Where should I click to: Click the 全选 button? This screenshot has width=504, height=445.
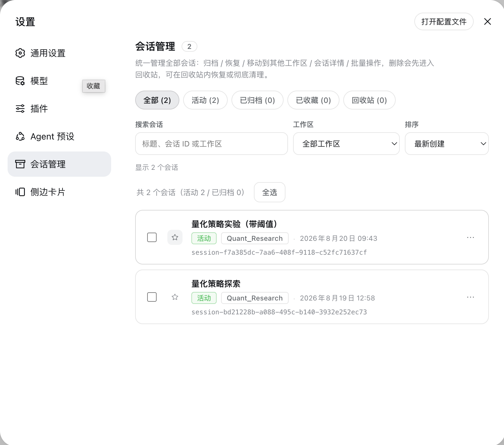pyautogui.click(x=270, y=192)
